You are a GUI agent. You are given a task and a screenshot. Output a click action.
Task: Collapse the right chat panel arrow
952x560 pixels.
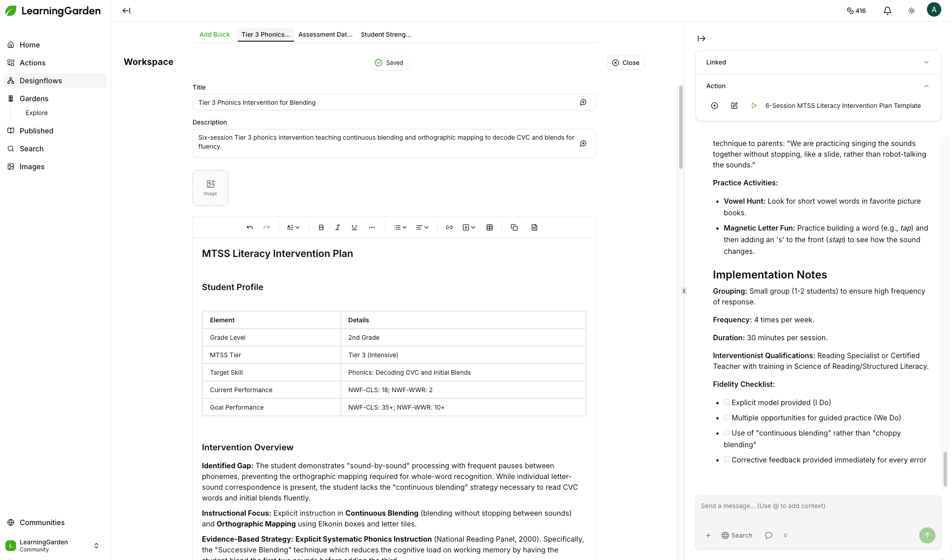click(x=702, y=38)
